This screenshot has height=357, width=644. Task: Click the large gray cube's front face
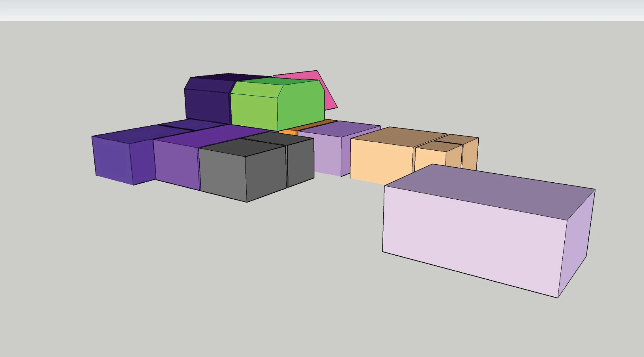223,174
